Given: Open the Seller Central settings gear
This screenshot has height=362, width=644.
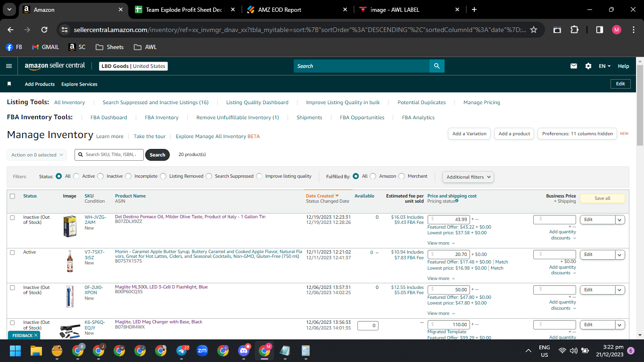Looking at the screenshot, I should pyautogui.click(x=588, y=66).
